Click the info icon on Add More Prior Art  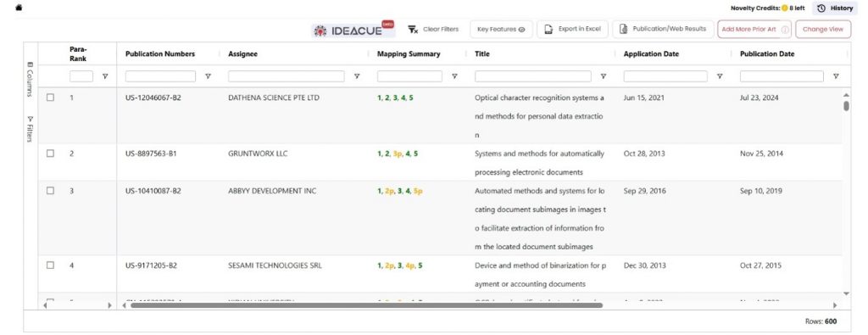click(784, 30)
